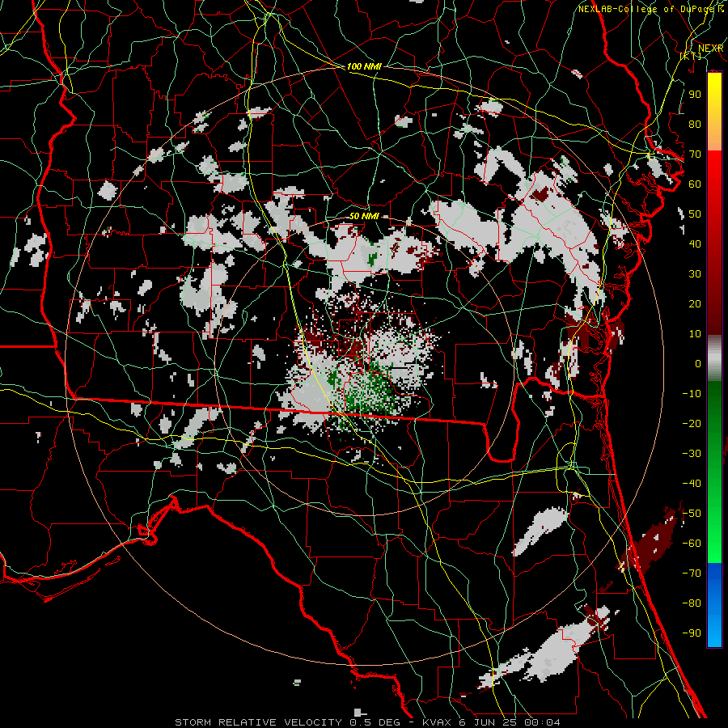The image size is (728, 728).
Task: Click the -20 value on velocity scale
Action: pos(692,424)
